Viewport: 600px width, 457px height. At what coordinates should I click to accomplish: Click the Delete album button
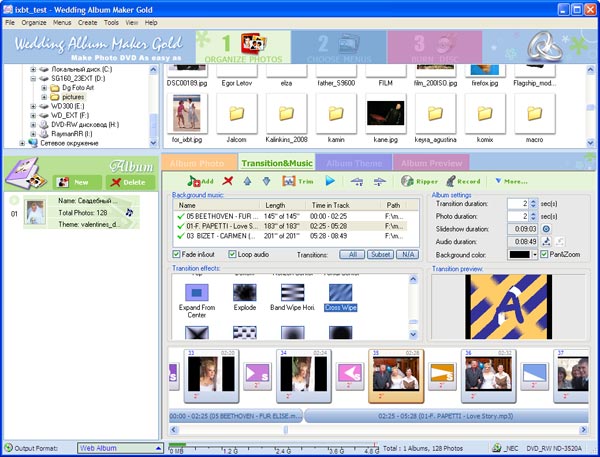130,182
